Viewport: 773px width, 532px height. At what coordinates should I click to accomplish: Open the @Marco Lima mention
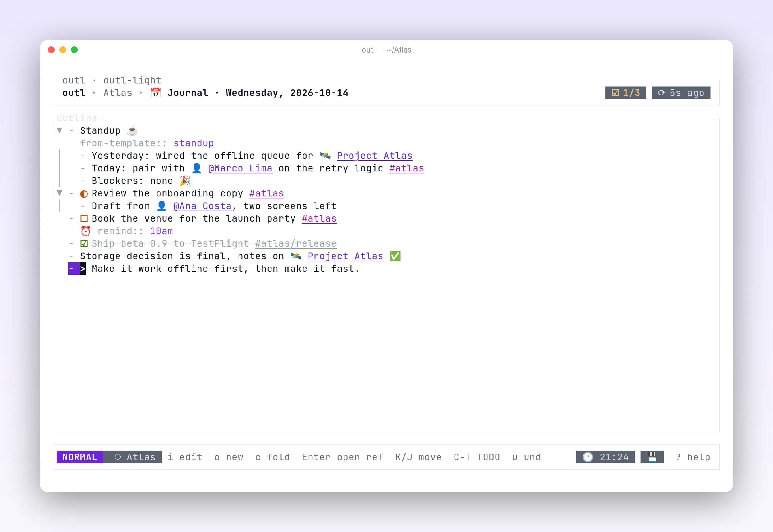tap(240, 168)
